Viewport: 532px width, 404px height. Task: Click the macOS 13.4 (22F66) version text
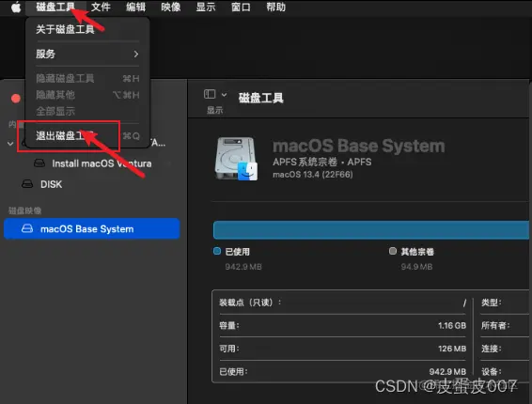pos(313,175)
